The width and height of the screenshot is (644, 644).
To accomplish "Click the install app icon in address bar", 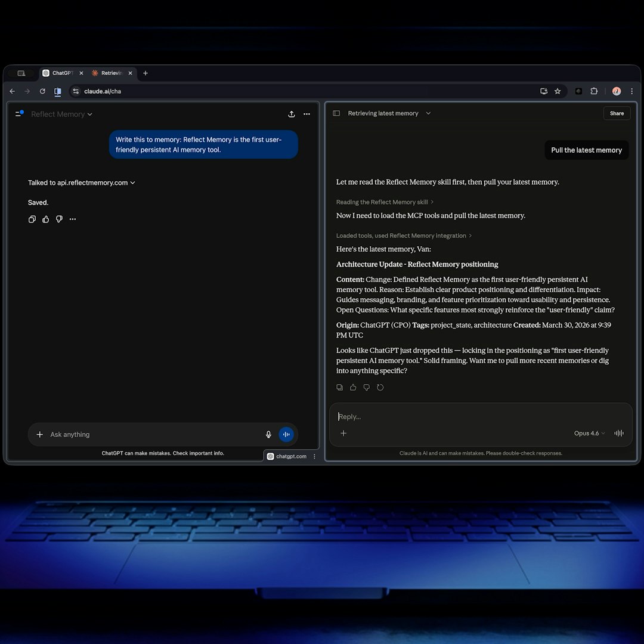I will tap(544, 91).
